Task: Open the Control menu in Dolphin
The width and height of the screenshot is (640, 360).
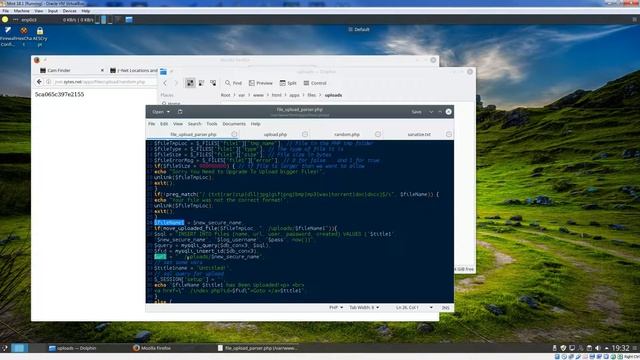Action: (315, 83)
